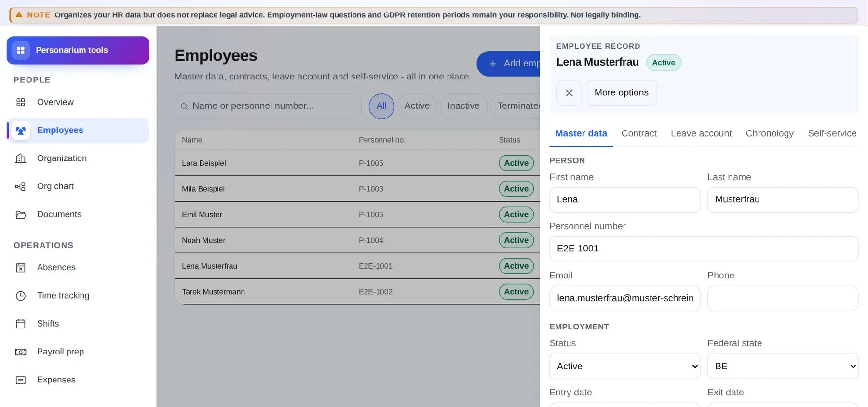Click the Org chart hierarchy icon
The image size is (868, 407).
click(x=21, y=186)
